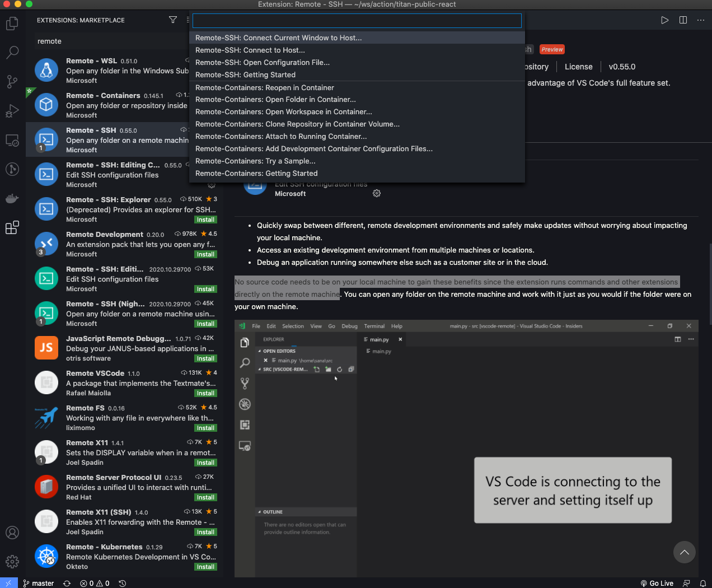
Task: Install the Remote X11 extension
Action: (205, 463)
